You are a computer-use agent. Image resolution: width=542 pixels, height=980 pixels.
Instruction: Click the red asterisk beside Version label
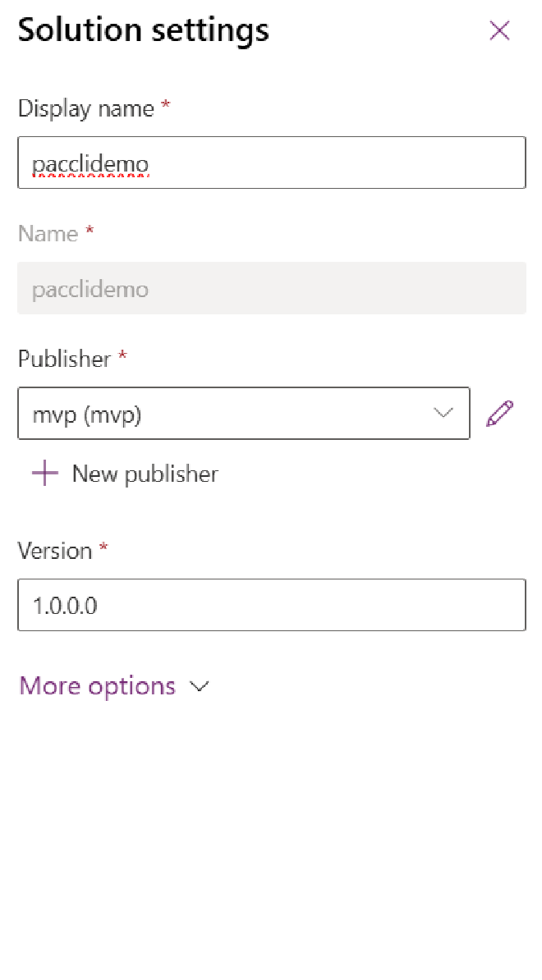[103, 547]
